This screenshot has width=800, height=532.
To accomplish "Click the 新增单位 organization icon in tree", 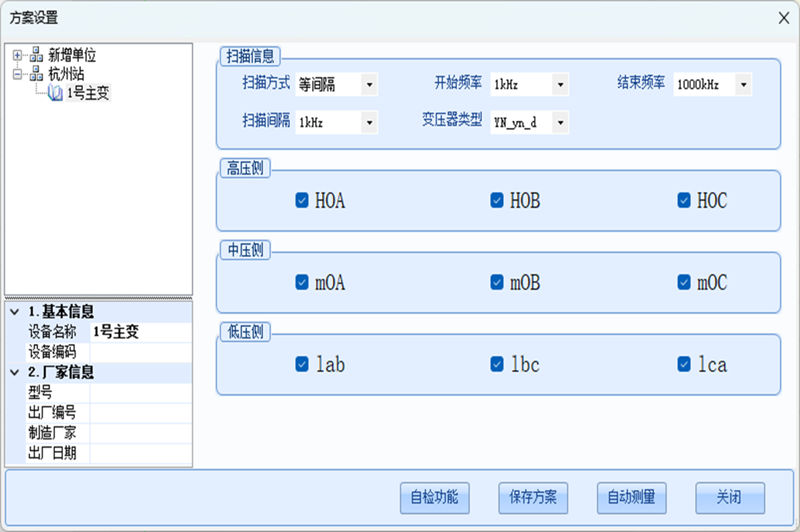I will pos(36,55).
